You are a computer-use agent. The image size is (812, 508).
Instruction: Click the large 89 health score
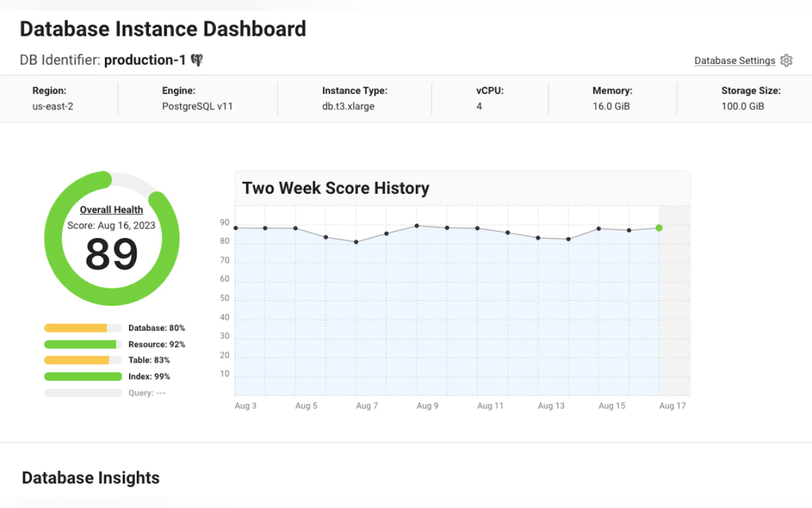click(x=112, y=254)
